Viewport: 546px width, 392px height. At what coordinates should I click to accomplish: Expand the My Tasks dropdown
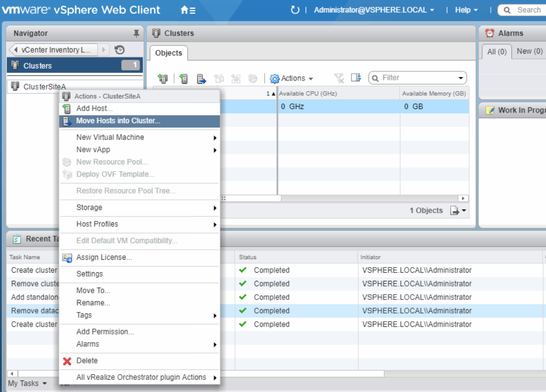pyautogui.click(x=27, y=383)
